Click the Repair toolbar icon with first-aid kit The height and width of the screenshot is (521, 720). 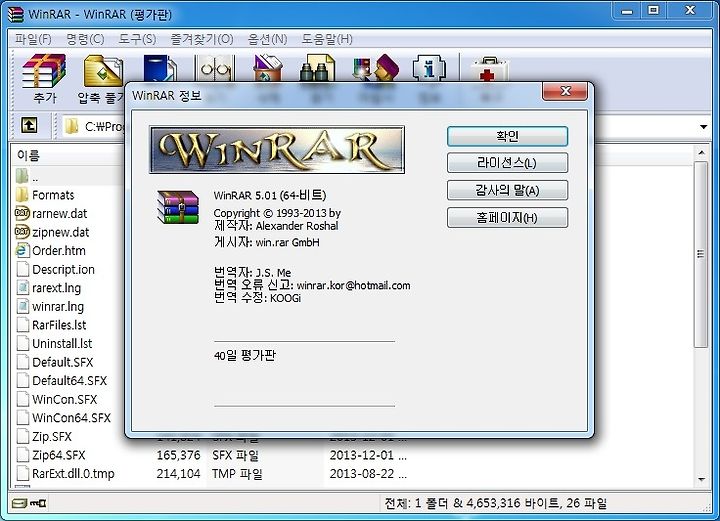489,69
